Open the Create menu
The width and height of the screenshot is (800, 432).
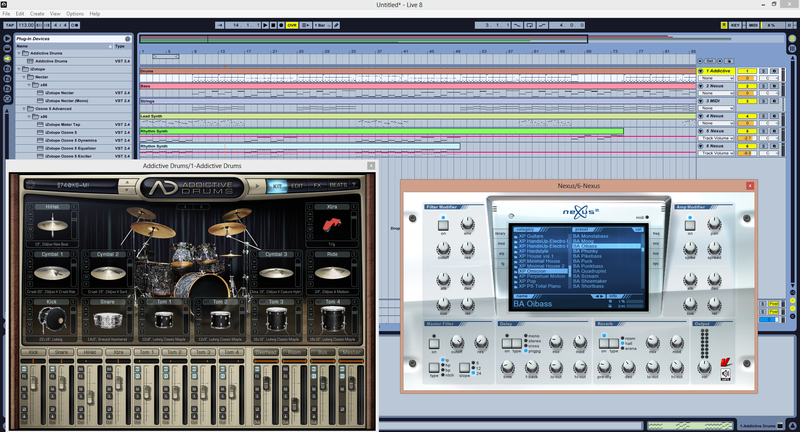click(39, 13)
